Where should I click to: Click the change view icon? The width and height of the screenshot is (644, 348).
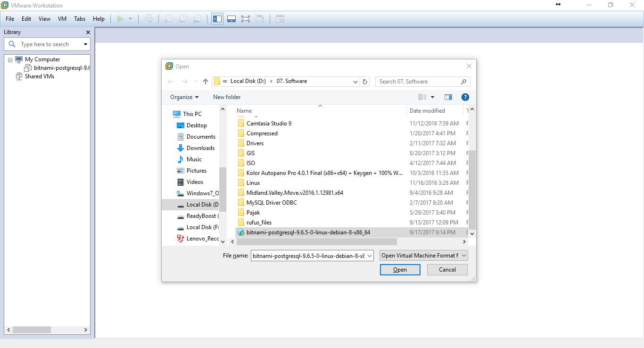[x=422, y=97]
